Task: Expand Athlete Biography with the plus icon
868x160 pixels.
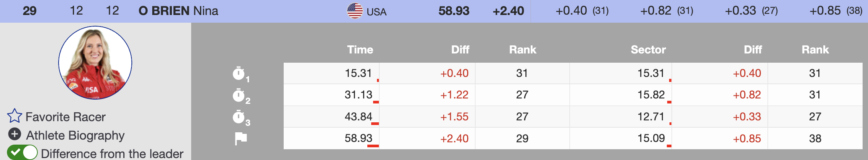Action: [x=15, y=134]
